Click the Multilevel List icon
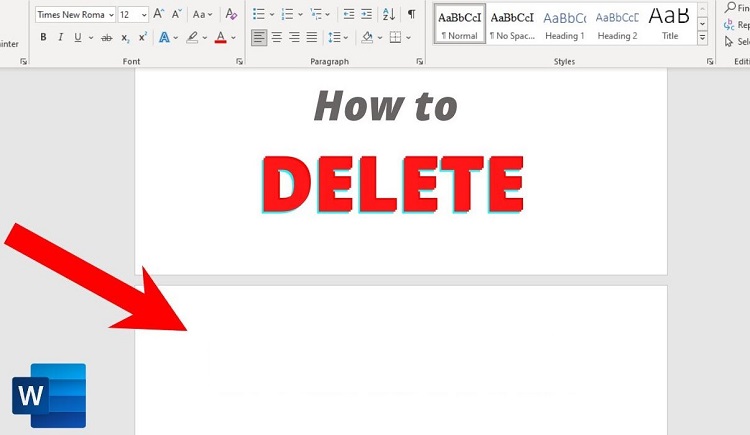Image resolution: width=750 pixels, height=435 pixels. pyautogui.click(x=316, y=14)
